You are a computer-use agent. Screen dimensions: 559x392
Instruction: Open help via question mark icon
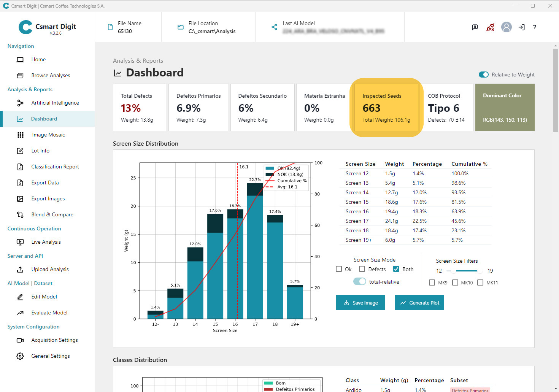(x=535, y=27)
